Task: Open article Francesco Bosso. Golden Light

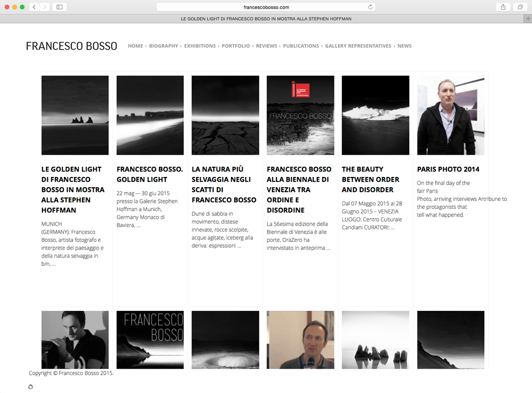Action: tap(149, 174)
